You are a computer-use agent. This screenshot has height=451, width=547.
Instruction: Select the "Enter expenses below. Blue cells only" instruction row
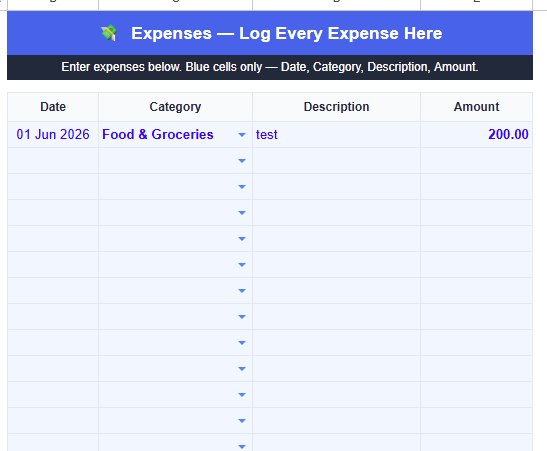(270, 67)
